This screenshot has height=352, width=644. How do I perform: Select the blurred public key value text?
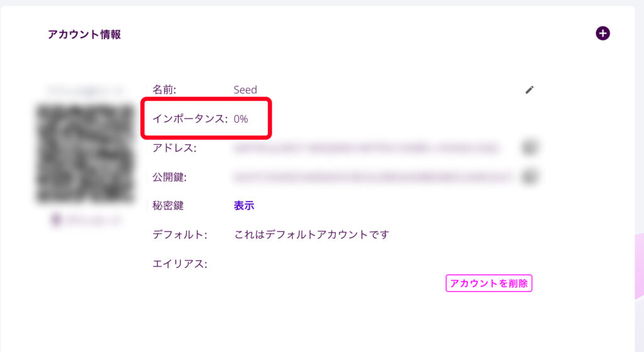373,177
